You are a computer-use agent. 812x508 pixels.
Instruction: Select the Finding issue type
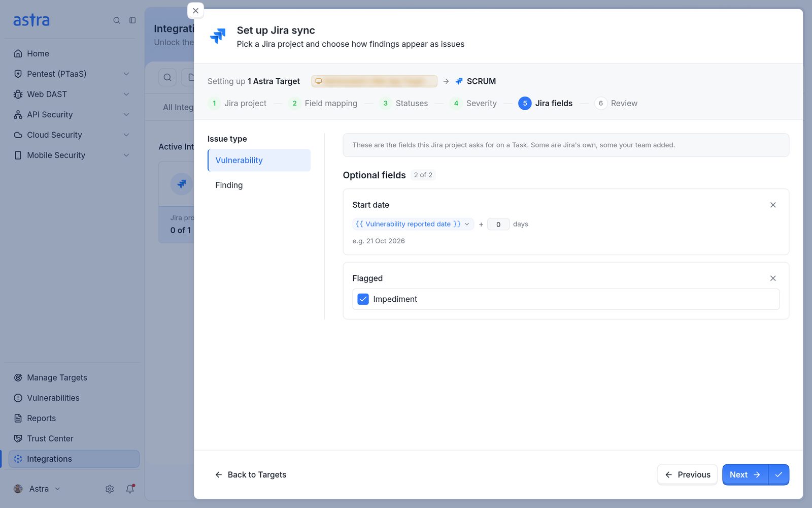259,185
